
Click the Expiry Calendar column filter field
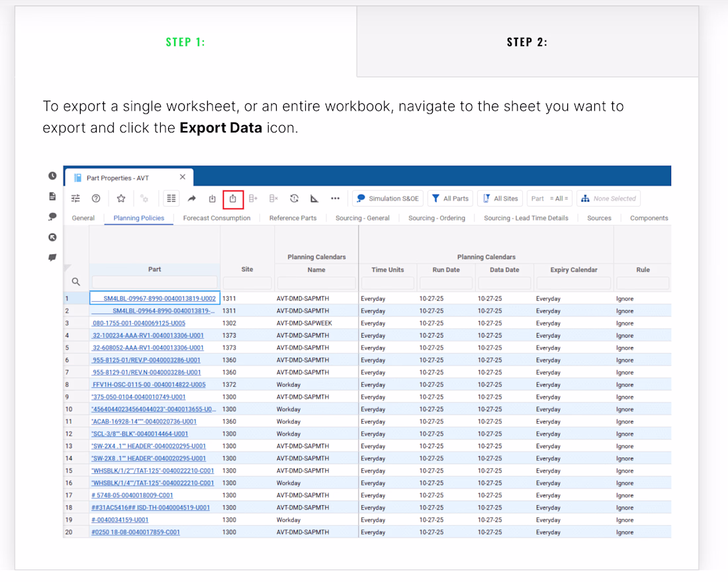point(574,283)
